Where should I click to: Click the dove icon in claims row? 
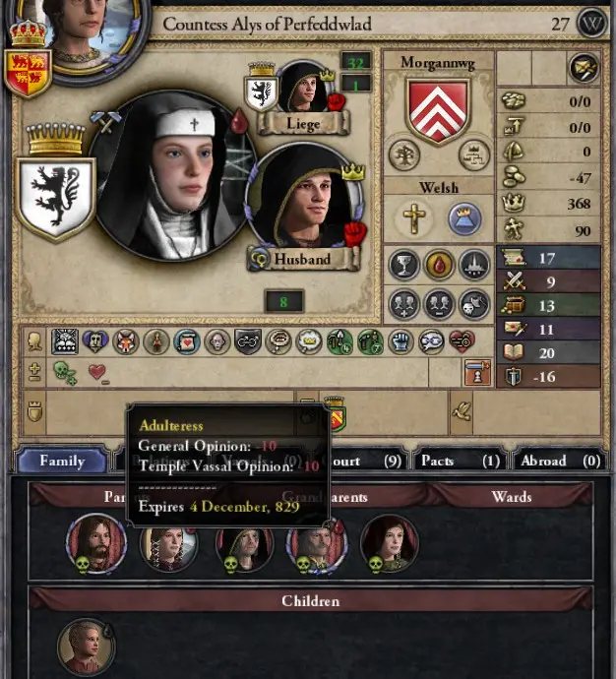462,411
